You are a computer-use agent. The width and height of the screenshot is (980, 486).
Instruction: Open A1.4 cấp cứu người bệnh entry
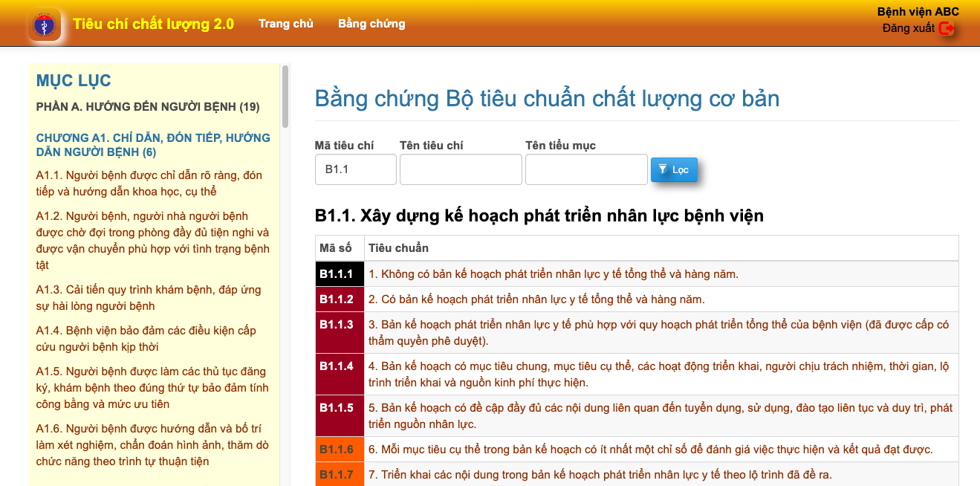[146, 339]
